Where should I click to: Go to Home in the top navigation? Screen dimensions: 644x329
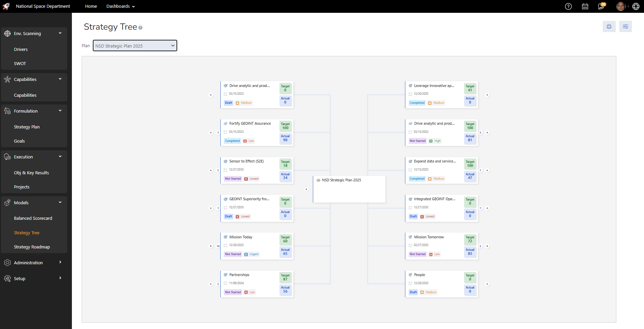(x=91, y=6)
